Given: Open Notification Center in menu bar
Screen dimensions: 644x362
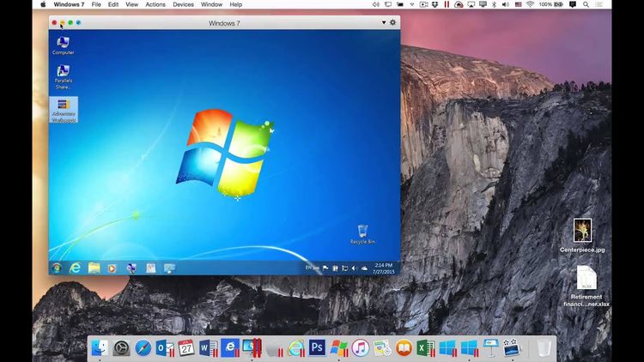Looking at the screenshot, I should coord(599,4).
